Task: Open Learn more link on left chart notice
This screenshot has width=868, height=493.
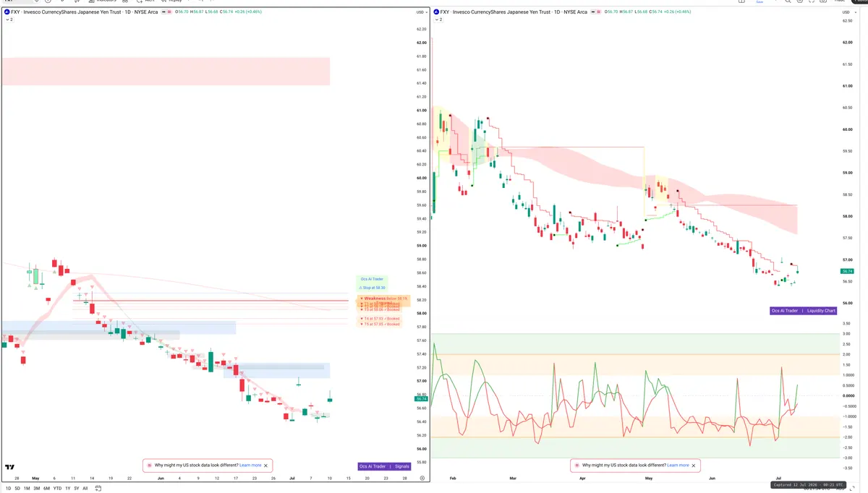Action: point(250,466)
